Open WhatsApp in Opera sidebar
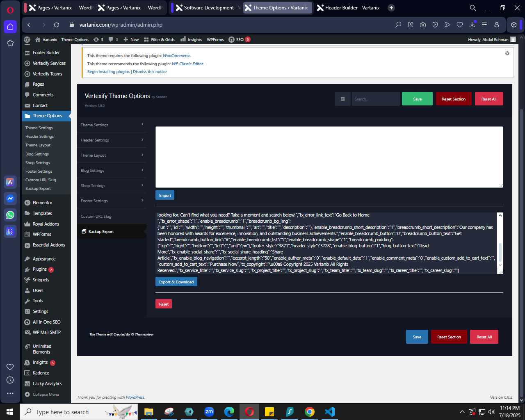 (x=10, y=215)
